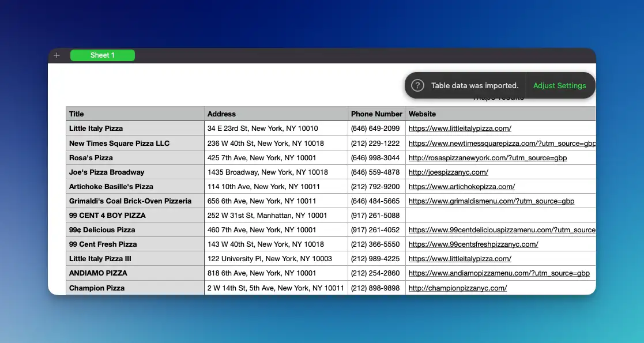Viewport: 644px width, 343px height.
Task: Select phone number (917) 261-4052
Action: tap(376, 230)
